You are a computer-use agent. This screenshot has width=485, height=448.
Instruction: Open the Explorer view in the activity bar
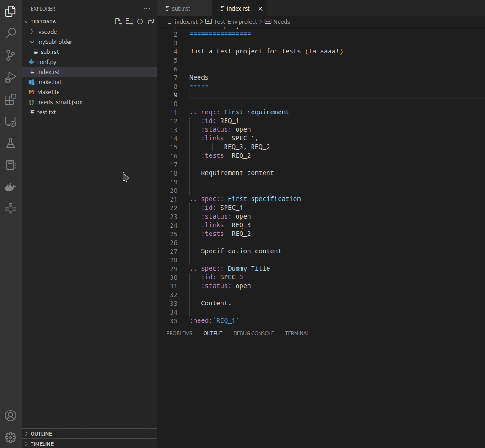[11, 11]
